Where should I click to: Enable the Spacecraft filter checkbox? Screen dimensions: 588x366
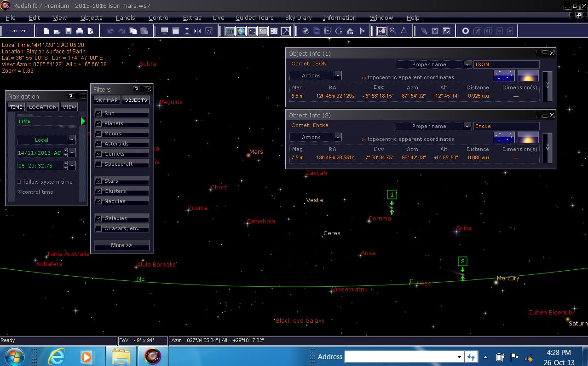coord(98,164)
